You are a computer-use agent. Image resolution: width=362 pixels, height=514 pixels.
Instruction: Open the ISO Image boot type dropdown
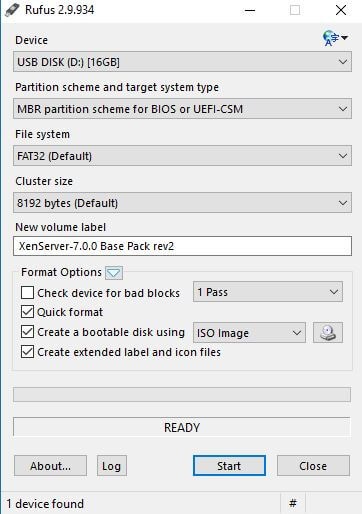click(x=249, y=333)
